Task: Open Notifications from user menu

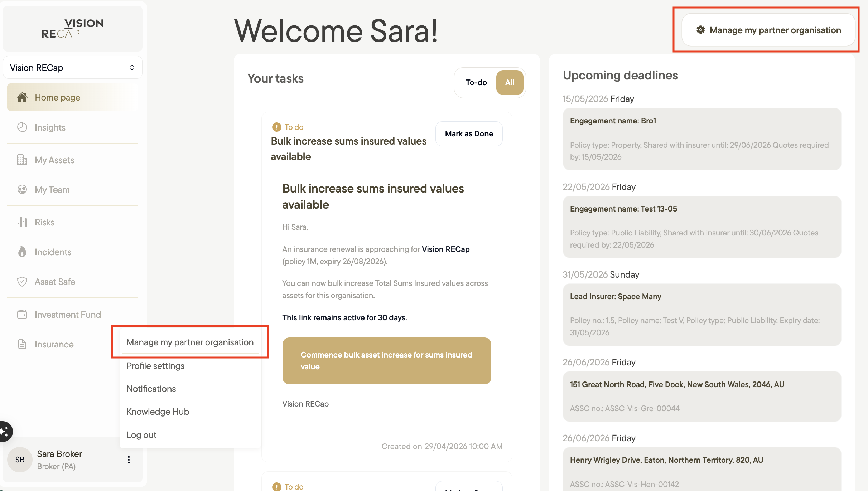Action: (190, 389)
